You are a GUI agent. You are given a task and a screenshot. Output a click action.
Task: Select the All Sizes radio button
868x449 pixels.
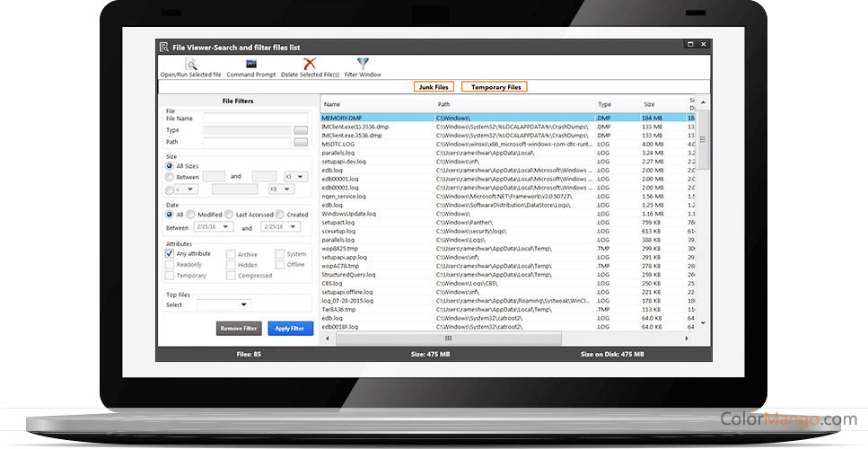tap(170, 166)
